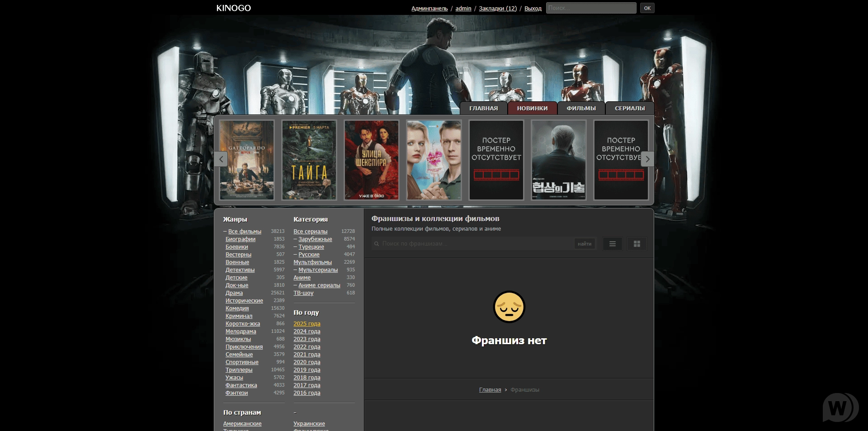Open the СЕРИАЛЫ tab
The height and width of the screenshot is (431, 868).
pyautogui.click(x=629, y=109)
